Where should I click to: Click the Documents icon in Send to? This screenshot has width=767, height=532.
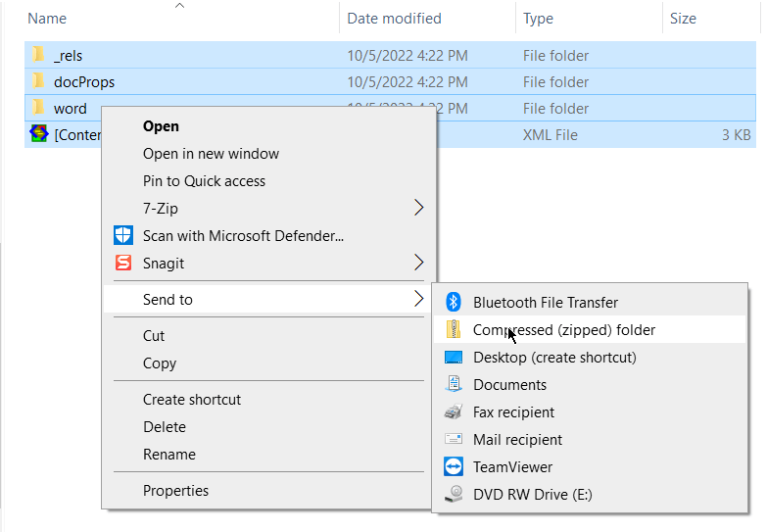pyautogui.click(x=454, y=384)
